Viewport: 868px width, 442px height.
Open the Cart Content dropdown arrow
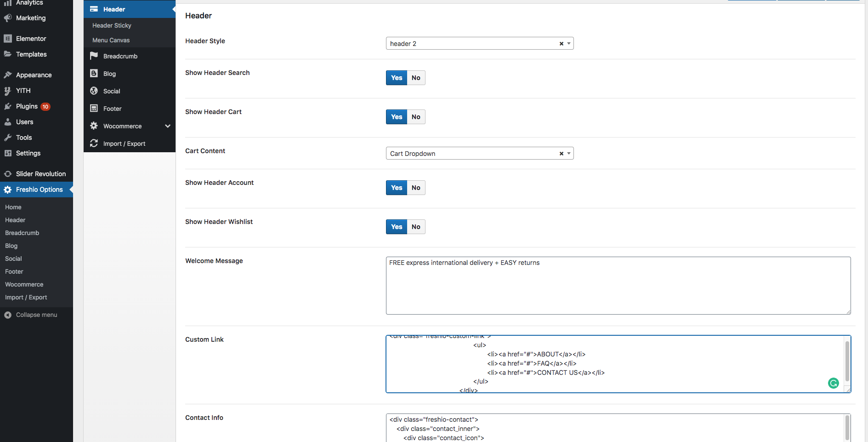coord(569,154)
